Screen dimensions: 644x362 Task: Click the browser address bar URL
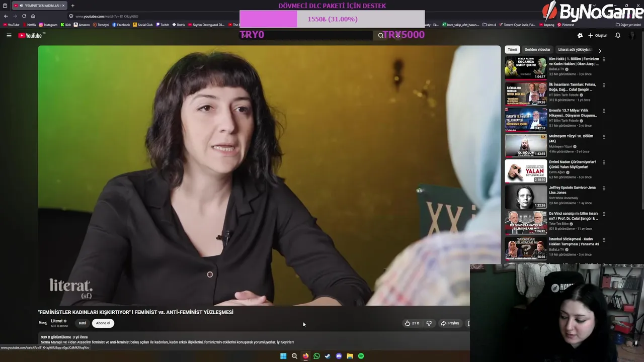(107, 16)
